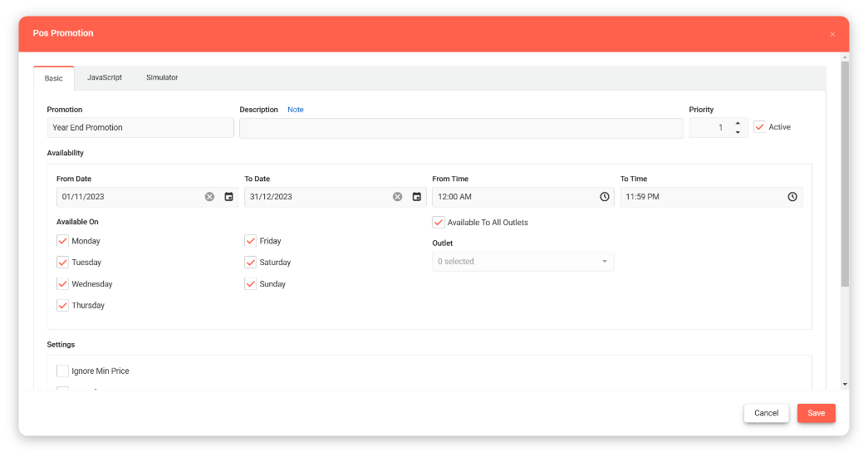Enable the Ignore Min Price setting

(62, 371)
